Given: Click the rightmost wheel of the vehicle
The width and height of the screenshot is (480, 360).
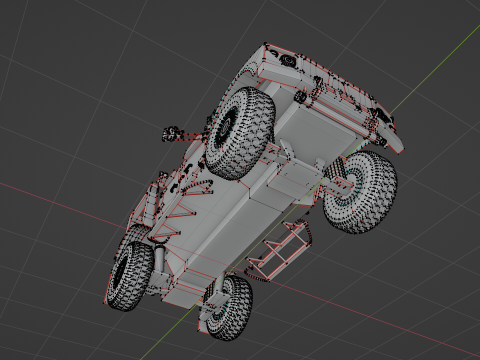Looking at the screenshot, I should (360, 192).
